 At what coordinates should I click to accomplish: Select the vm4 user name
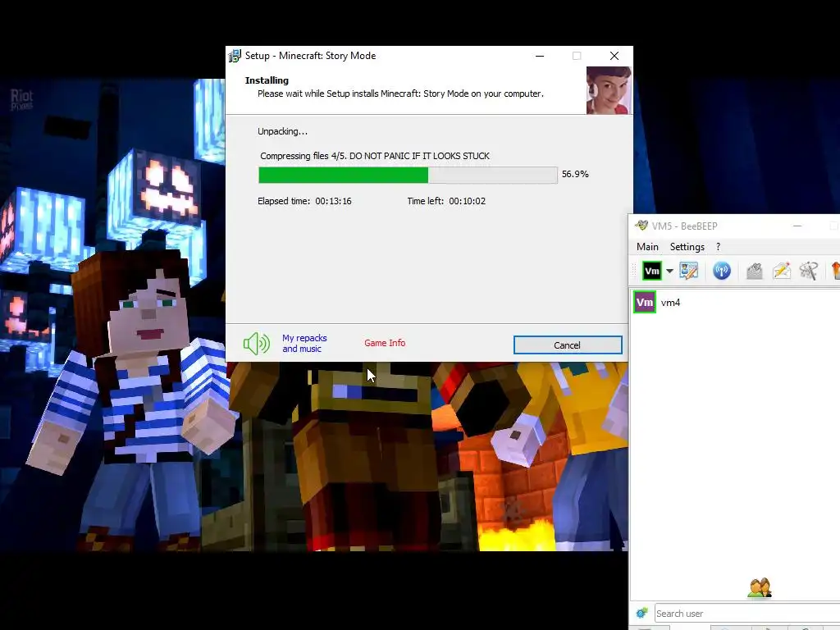670,303
